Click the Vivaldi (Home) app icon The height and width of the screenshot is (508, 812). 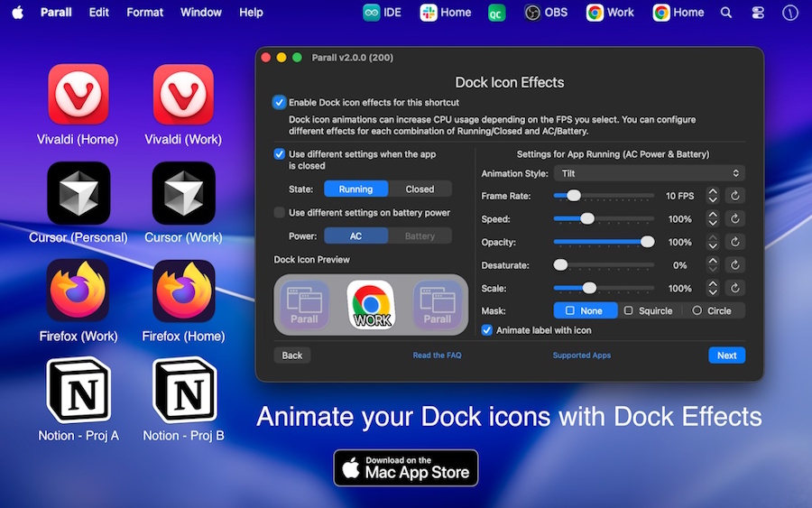pyautogui.click(x=78, y=94)
